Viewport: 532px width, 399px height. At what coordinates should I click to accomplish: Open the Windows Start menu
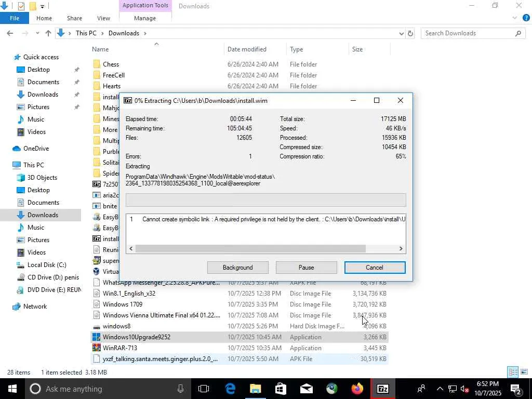point(12,389)
